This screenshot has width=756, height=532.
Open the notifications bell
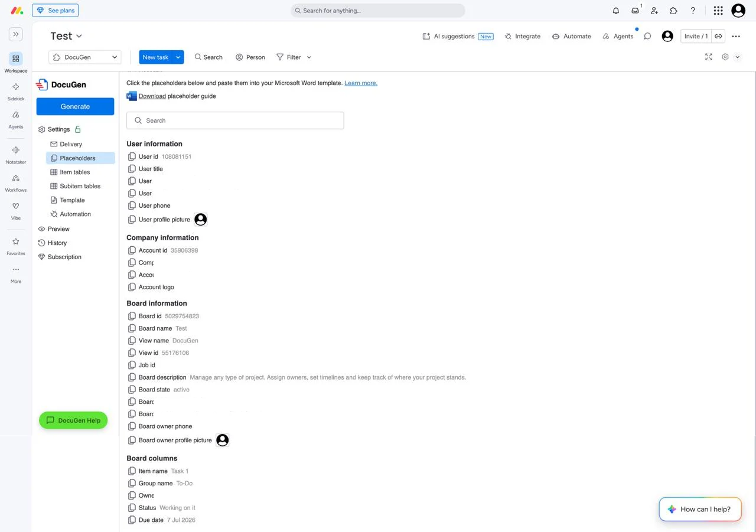tap(615, 11)
